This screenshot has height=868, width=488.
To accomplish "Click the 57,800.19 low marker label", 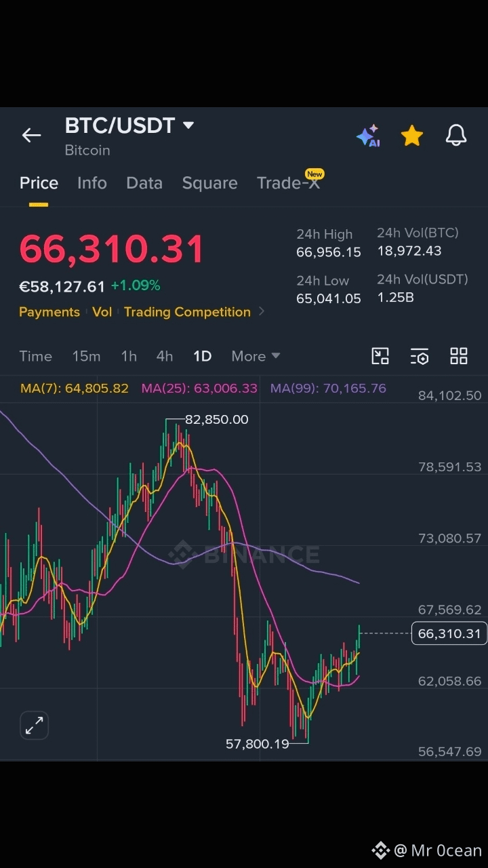I will tap(258, 744).
